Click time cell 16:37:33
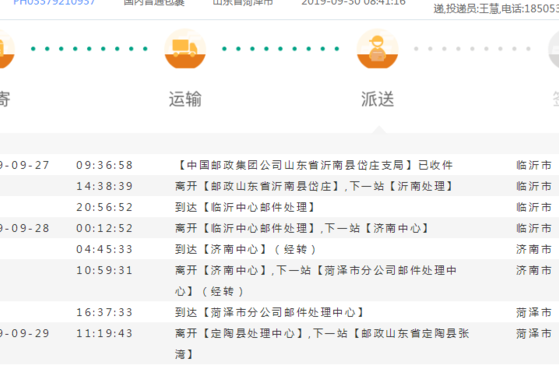559x370 pixels. [104, 313]
